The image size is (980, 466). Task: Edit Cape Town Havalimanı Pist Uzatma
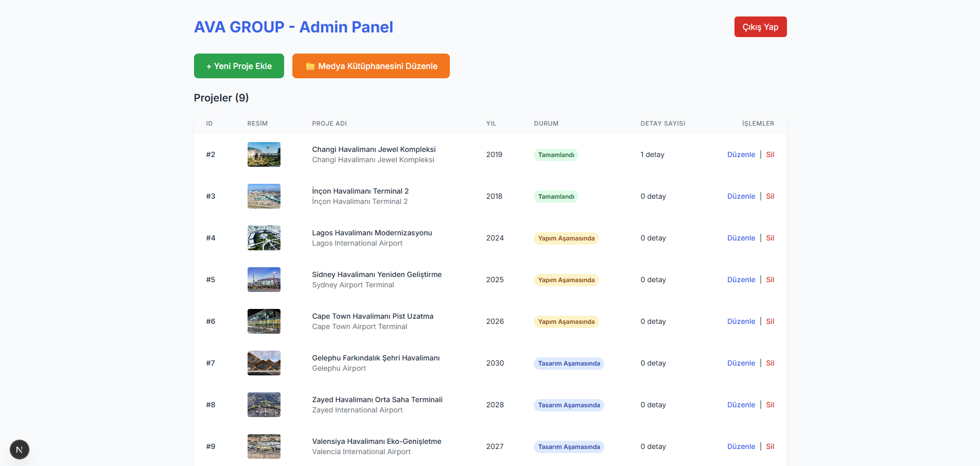pyautogui.click(x=741, y=321)
